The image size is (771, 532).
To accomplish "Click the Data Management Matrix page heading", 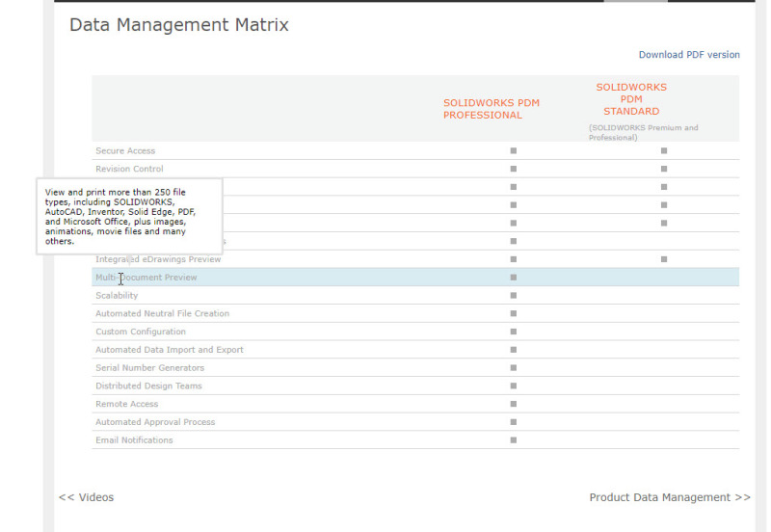I will coord(179,25).
